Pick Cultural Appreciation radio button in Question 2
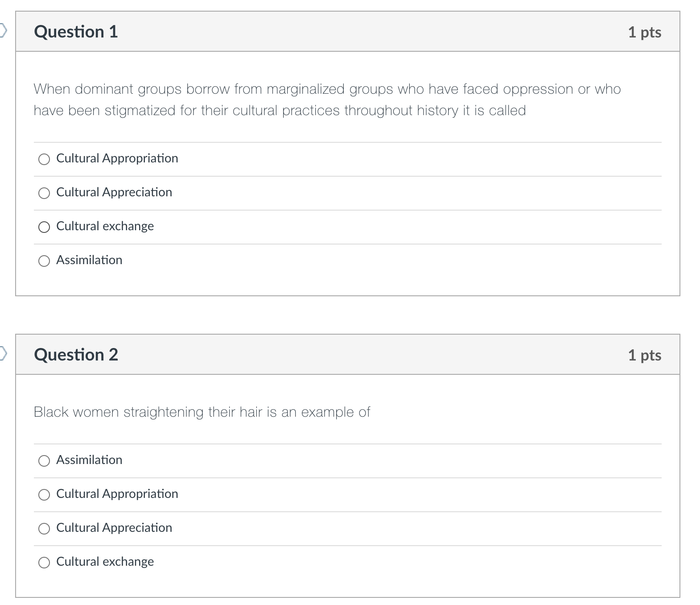 pyautogui.click(x=44, y=529)
